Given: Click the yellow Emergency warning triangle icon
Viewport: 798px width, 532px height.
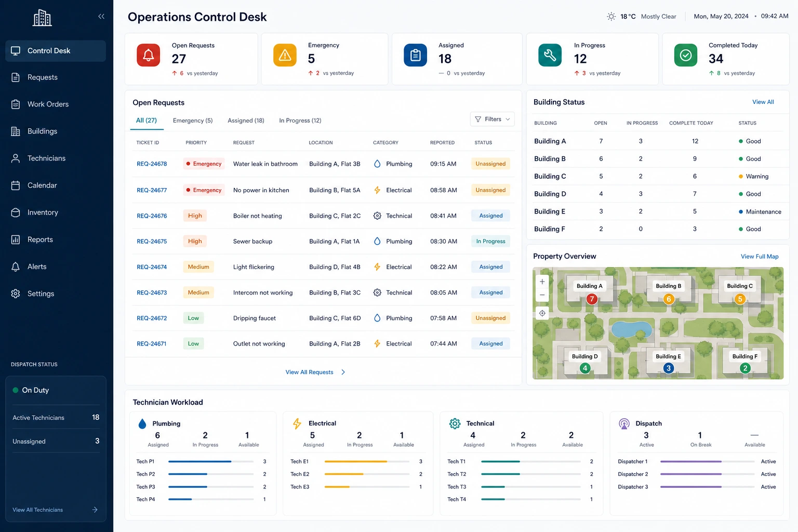Looking at the screenshot, I should point(285,55).
